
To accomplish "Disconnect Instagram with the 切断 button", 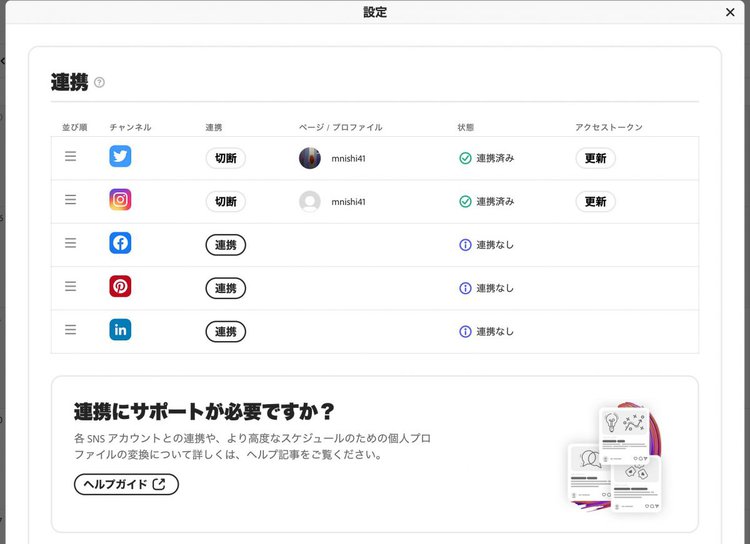I will tap(225, 201).
